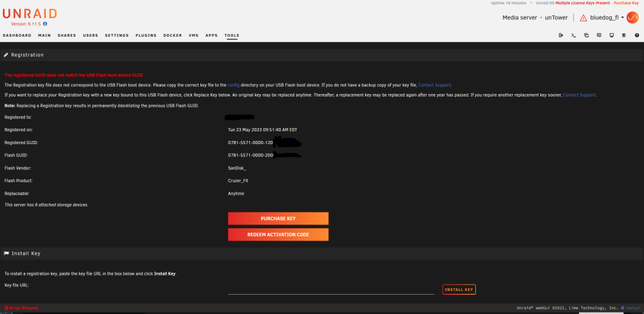The width and height of the screenshot is (644, 314).
Task: Follow the config directory link
Action: [x=233, y=85]
